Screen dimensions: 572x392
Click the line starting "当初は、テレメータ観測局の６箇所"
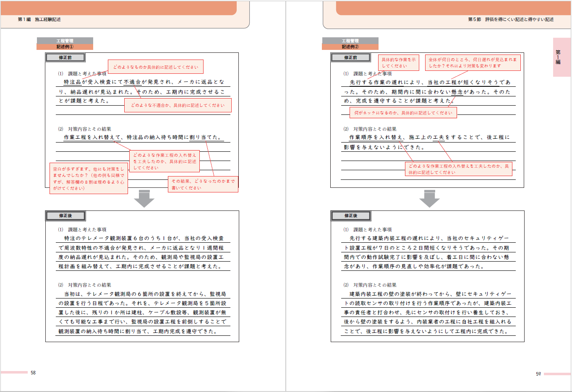coord(145,294)
